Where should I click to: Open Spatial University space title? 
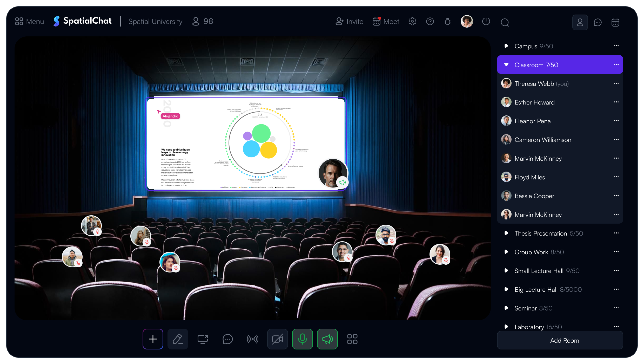(155, 21)
